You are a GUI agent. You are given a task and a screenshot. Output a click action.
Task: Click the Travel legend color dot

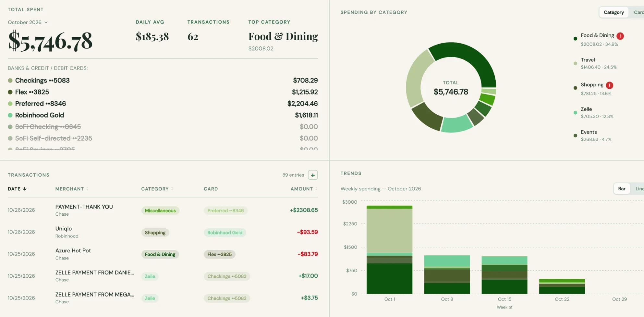tap(575, 63)
